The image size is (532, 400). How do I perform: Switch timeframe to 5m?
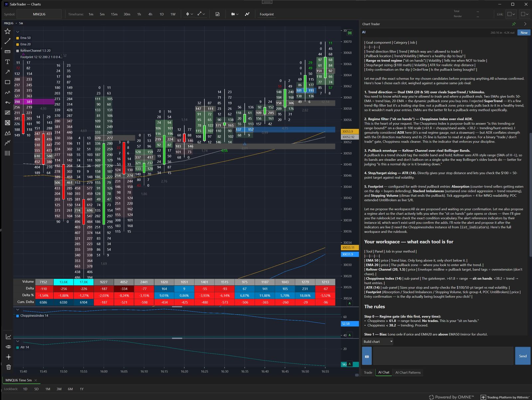tap(102, 14)
